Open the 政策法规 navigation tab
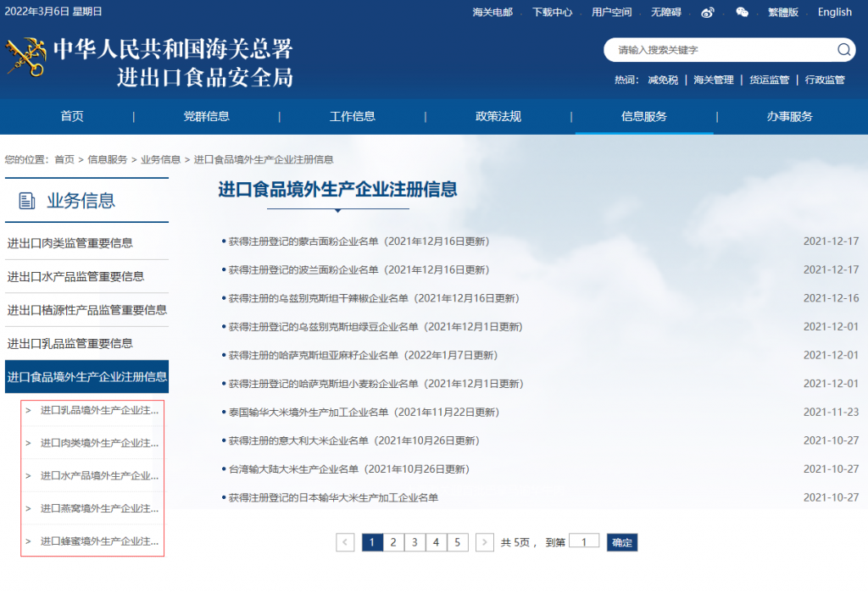Image resolution: width=868 pixels, height=593 pixels. point(498,116)
